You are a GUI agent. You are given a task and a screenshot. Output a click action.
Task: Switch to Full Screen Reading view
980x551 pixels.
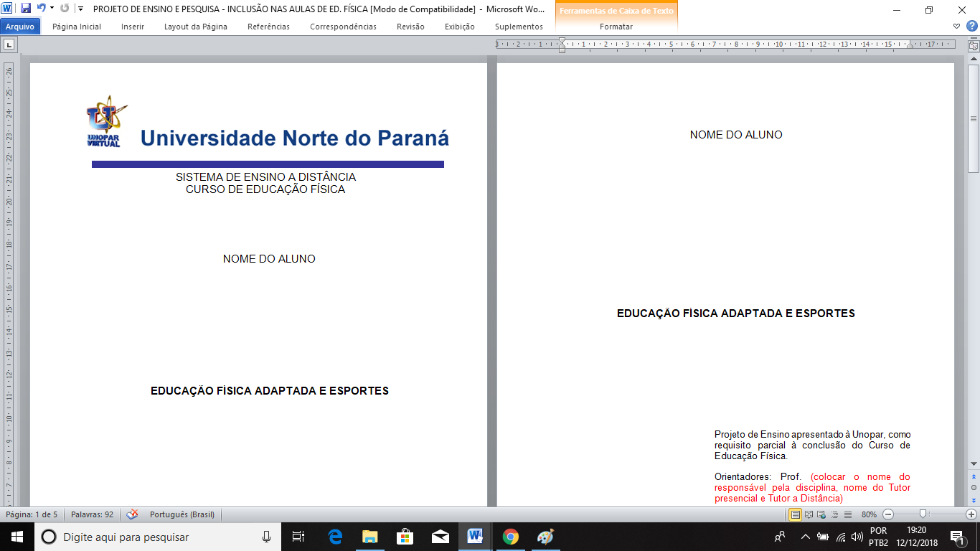click(809, 514)
